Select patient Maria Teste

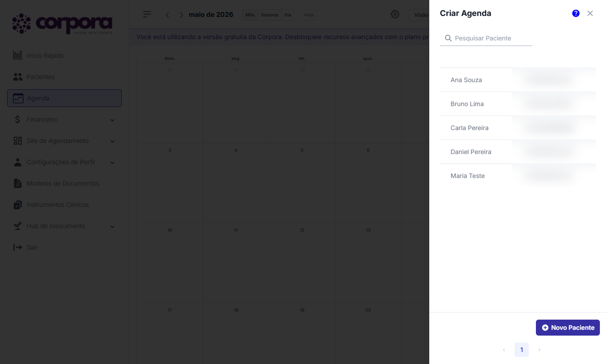click(518, 176)
